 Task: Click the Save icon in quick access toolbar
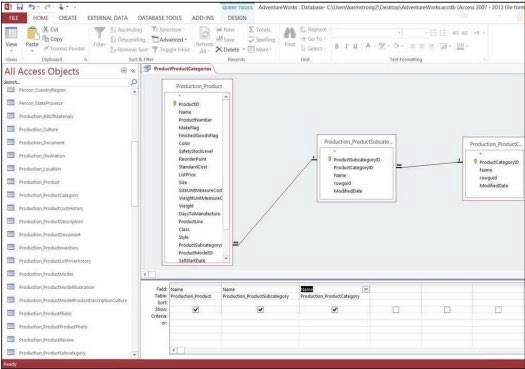pyautogui.click(x=20, y=7)
